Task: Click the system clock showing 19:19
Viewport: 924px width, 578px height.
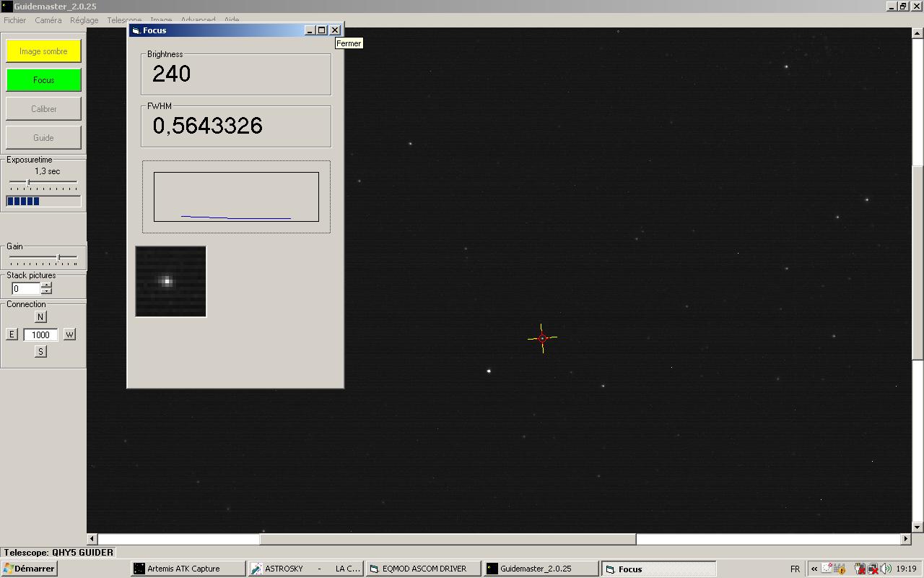Action: (x=906, y=569)
